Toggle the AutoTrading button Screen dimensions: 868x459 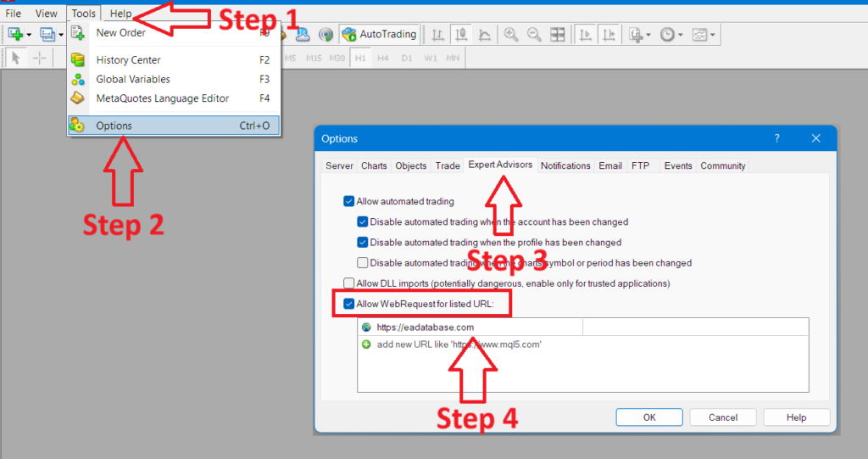380,35
